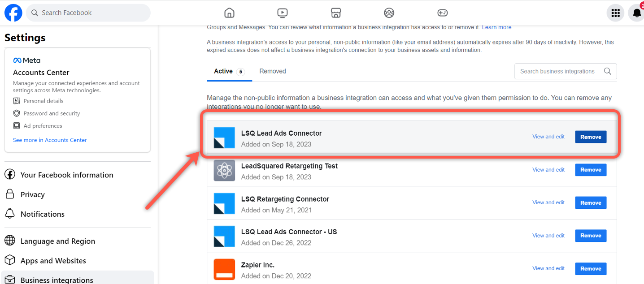Switch to the Removed tab
This screenshot has height=284, width=644.
(x=273, y=71)
